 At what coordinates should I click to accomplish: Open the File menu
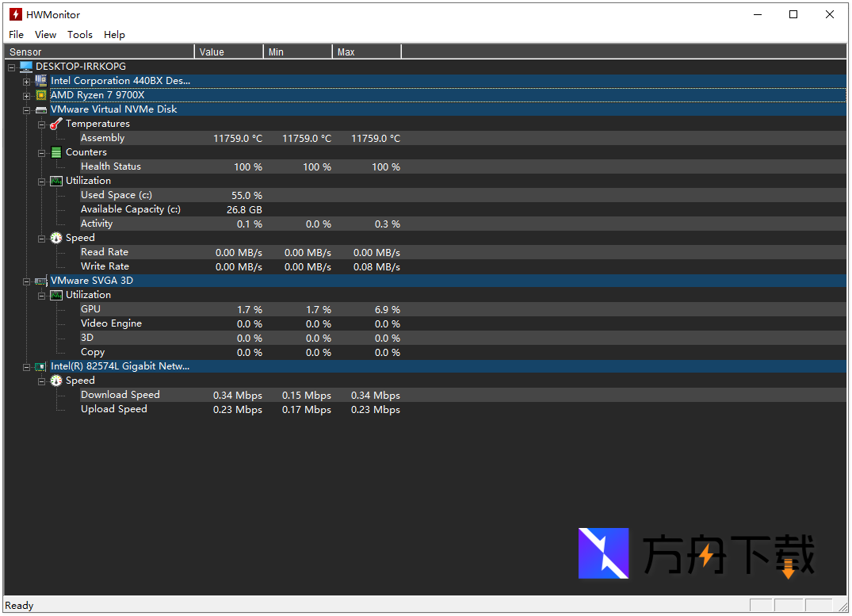click(16, 35)
